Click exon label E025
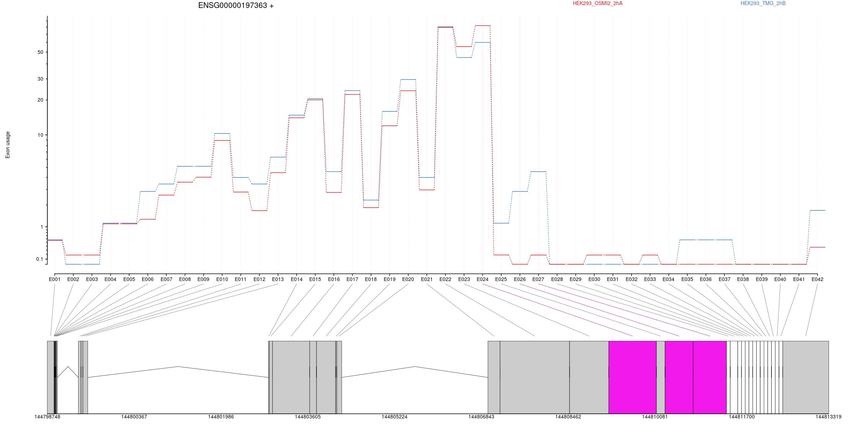Viewport: 868px width, 434px height. (x=501, y=279)
